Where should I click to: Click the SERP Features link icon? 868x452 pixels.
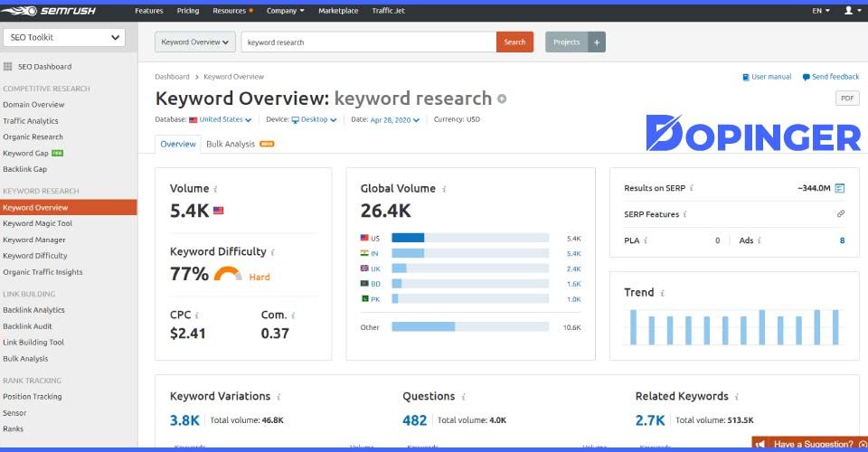(841, 213)
